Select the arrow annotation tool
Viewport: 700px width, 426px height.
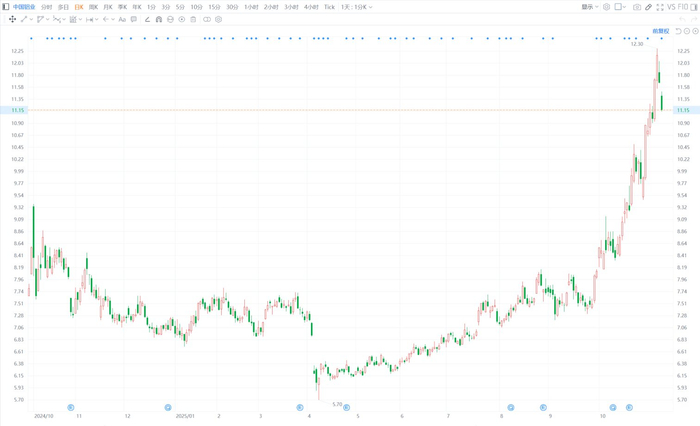(106, 19)
